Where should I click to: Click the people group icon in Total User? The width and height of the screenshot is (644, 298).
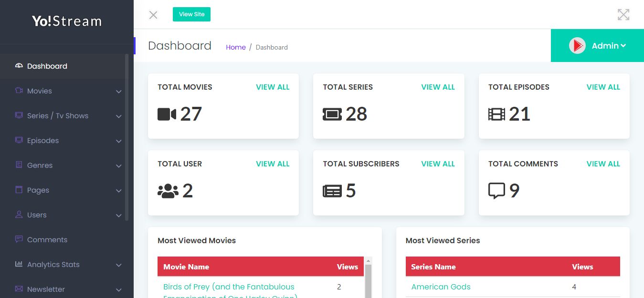tap(168, 191)
